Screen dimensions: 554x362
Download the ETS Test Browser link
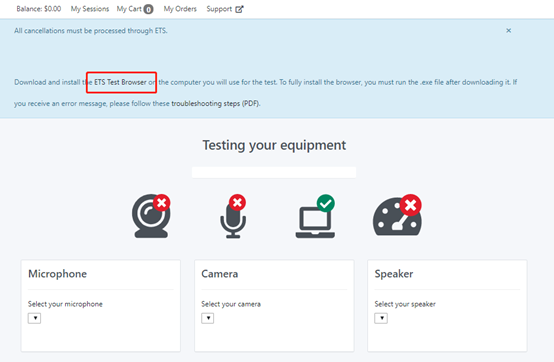coord(120,82)
